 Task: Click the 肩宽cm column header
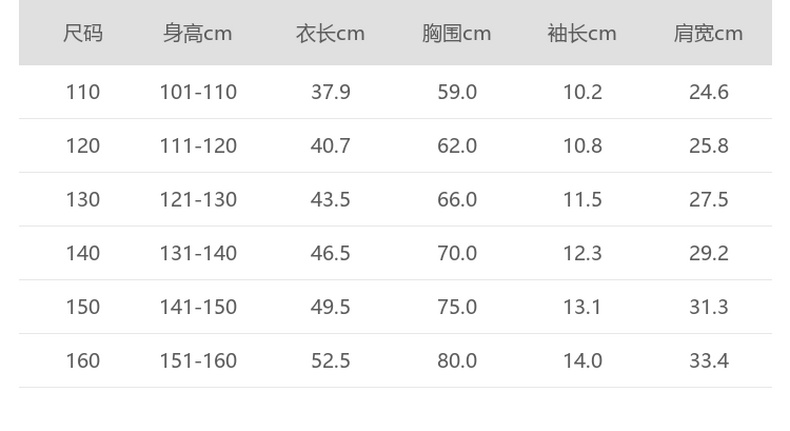[x=708, y=34]
